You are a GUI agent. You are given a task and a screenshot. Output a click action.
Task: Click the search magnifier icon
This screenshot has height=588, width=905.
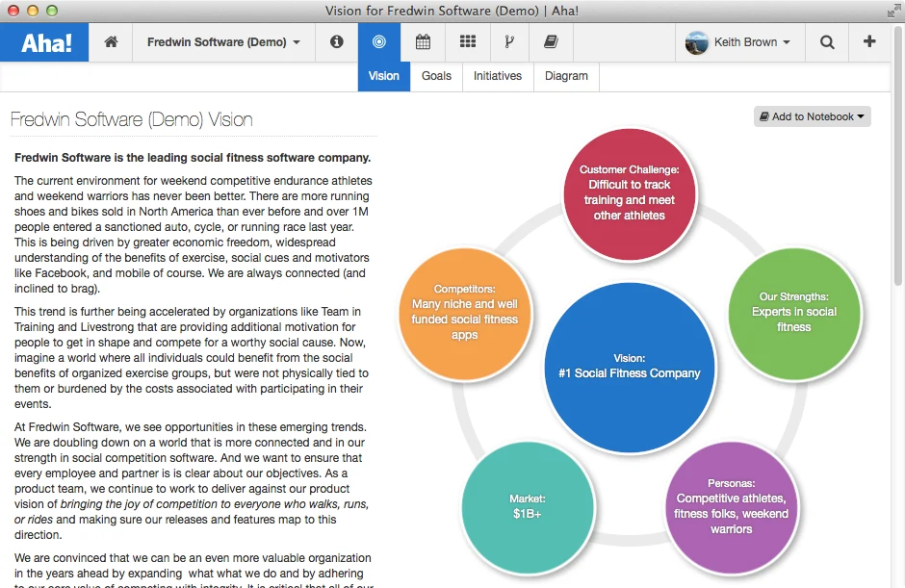[x=826, y=41]
